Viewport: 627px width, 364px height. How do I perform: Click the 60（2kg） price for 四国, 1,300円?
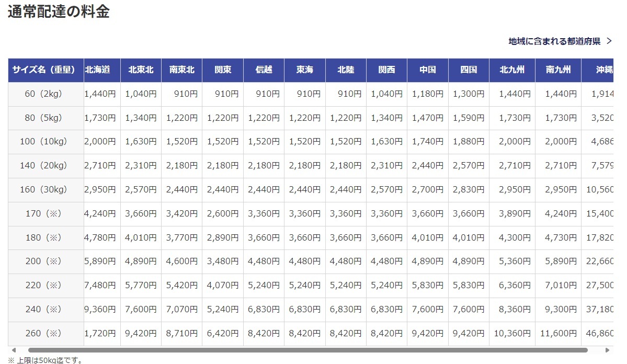pyautogui.click(x=469, y=94)
